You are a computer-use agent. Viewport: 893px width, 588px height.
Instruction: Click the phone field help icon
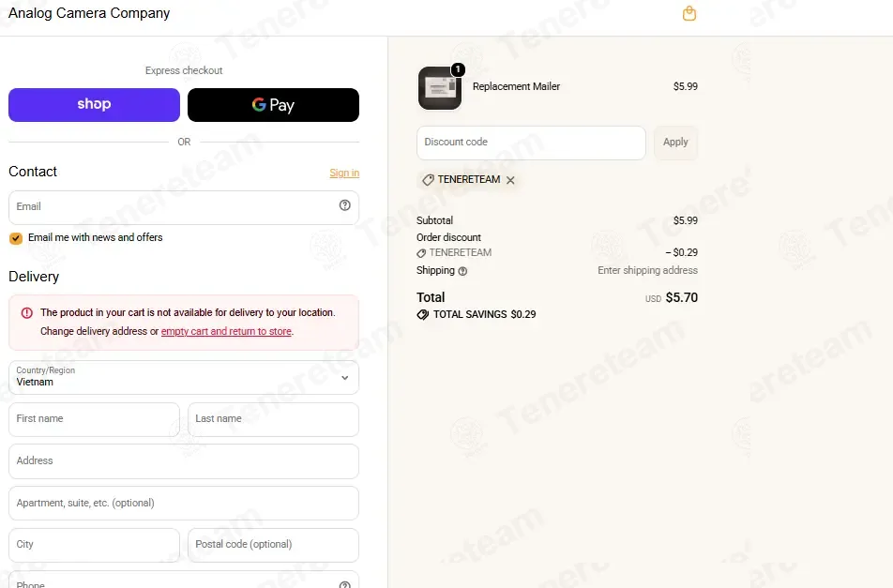point(344,584)
